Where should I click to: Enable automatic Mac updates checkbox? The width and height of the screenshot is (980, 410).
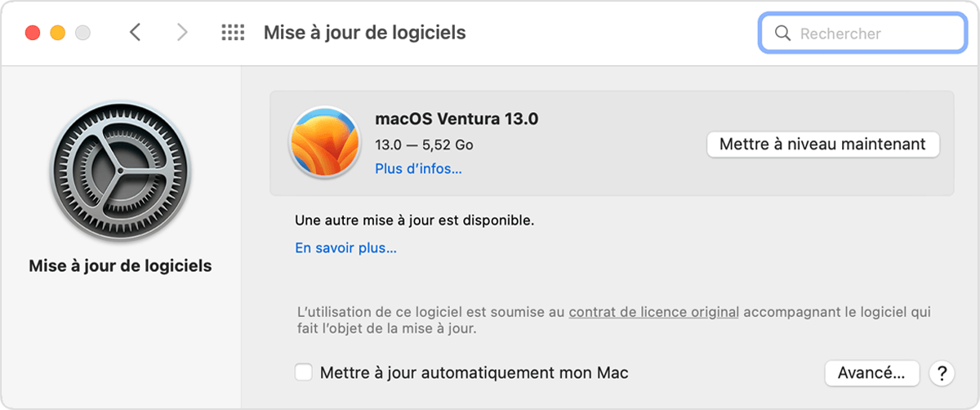304,372
